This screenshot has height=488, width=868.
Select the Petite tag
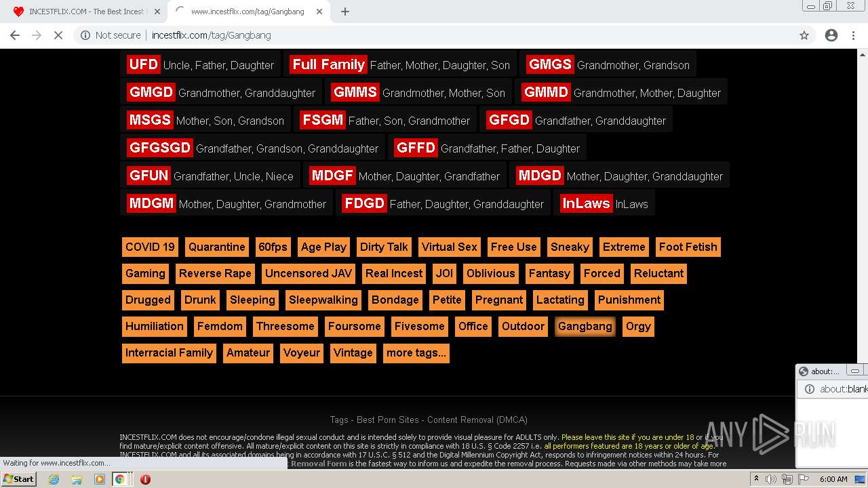tap(447, 300)
